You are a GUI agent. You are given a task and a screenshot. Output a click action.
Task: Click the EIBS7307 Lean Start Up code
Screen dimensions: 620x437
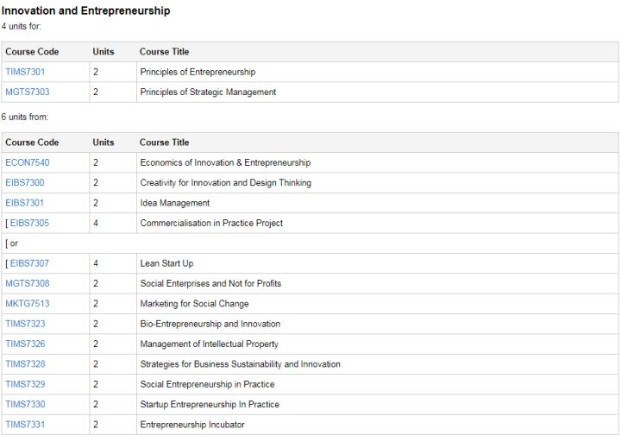pos(30,264)
